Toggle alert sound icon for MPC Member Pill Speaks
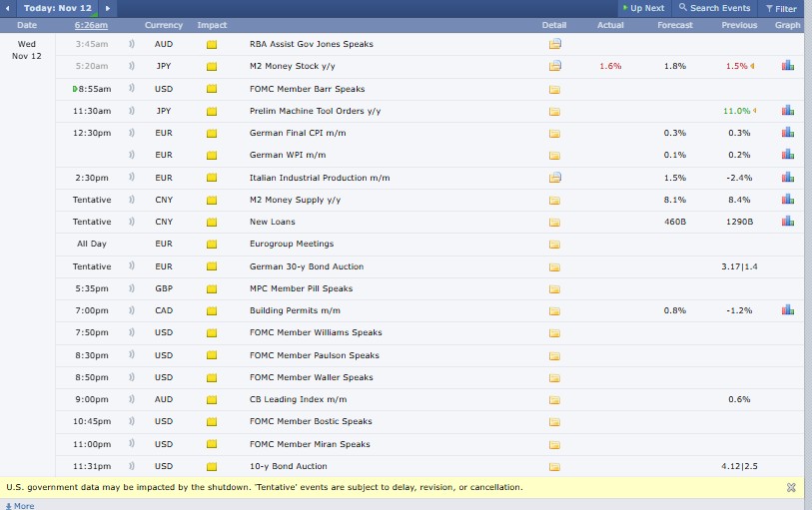The width and height of the screenshot is (812, 510). 132,288
